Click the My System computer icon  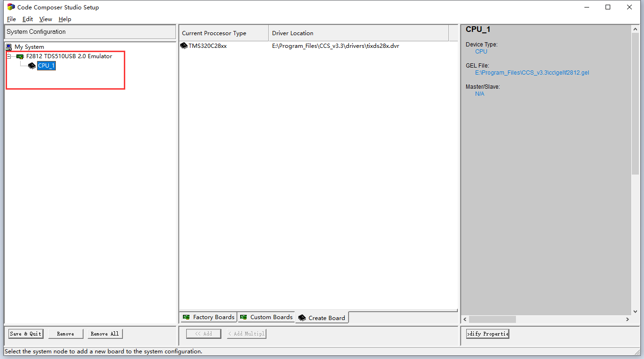[x=9, y=46]
